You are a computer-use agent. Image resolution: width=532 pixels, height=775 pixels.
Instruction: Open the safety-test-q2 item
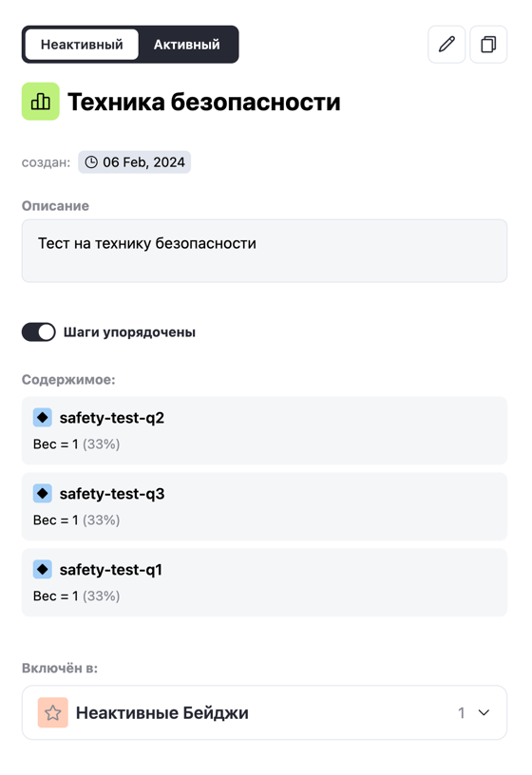pyautogui.click(x=264, y=430)
